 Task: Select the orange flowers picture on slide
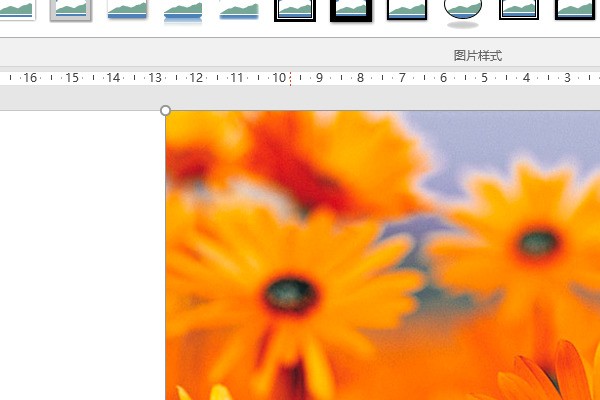point(383,255)
